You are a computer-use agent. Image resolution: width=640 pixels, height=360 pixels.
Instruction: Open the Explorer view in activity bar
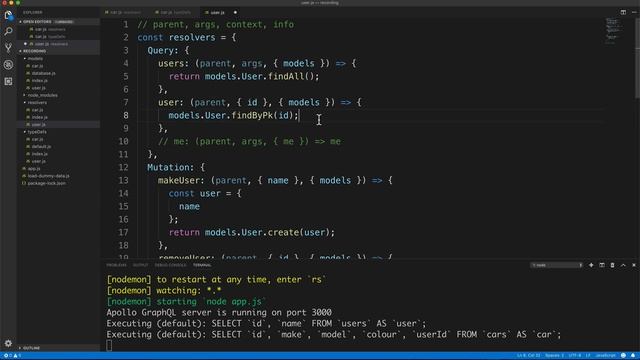click(8, 16)
